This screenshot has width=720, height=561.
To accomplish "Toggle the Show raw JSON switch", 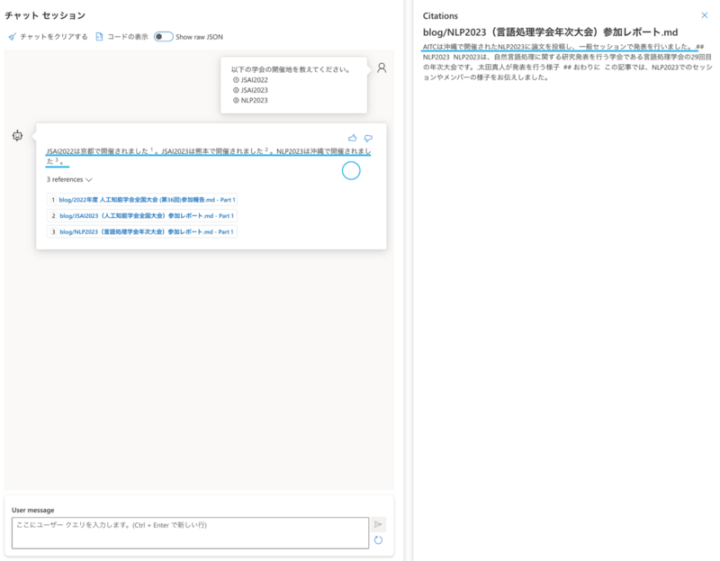I will click(x=163, y=36).
